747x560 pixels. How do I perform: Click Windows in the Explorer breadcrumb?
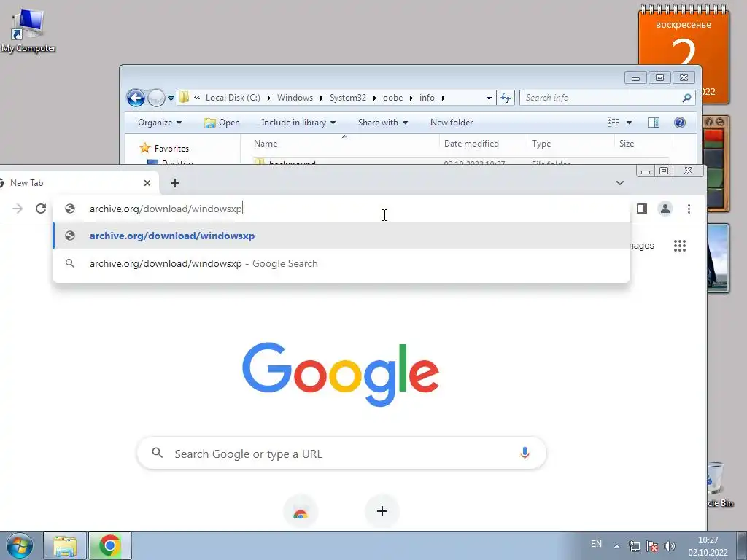(295, 98)
